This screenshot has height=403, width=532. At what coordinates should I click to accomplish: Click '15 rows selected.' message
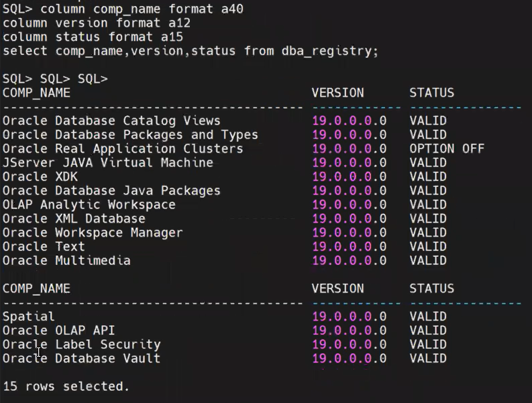66,386
